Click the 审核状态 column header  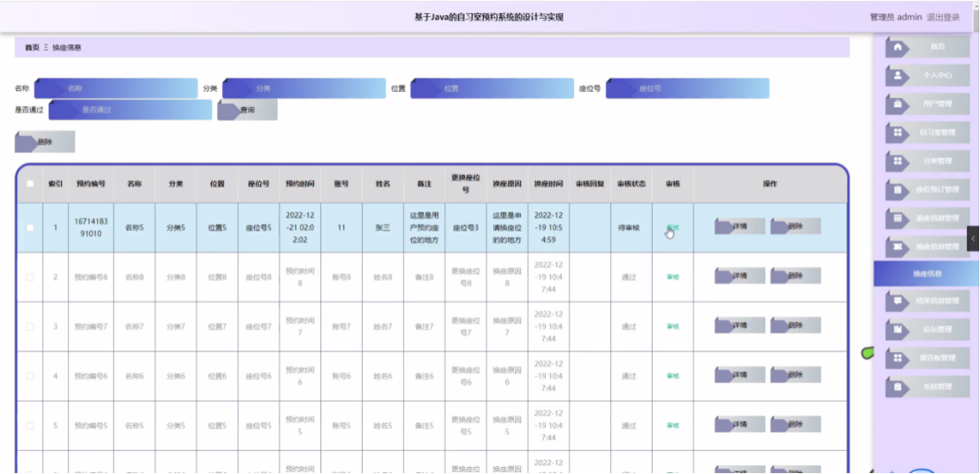click(x=632, y=184)
